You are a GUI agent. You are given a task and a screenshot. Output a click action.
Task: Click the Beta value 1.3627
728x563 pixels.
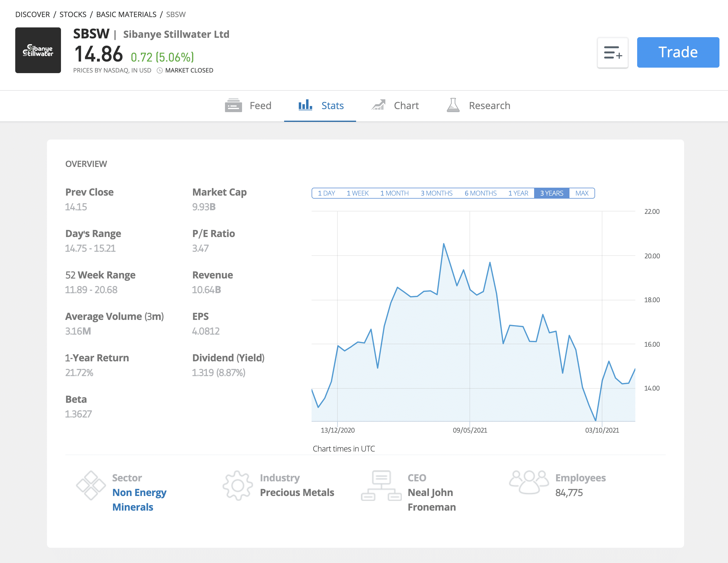click(78, 414)
